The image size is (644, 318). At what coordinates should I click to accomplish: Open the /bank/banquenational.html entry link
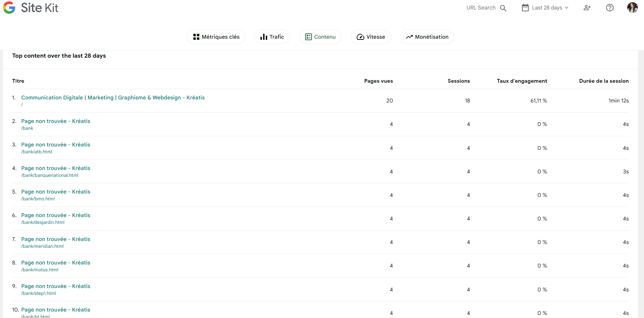pyautogui.click(x=56, y=168)
